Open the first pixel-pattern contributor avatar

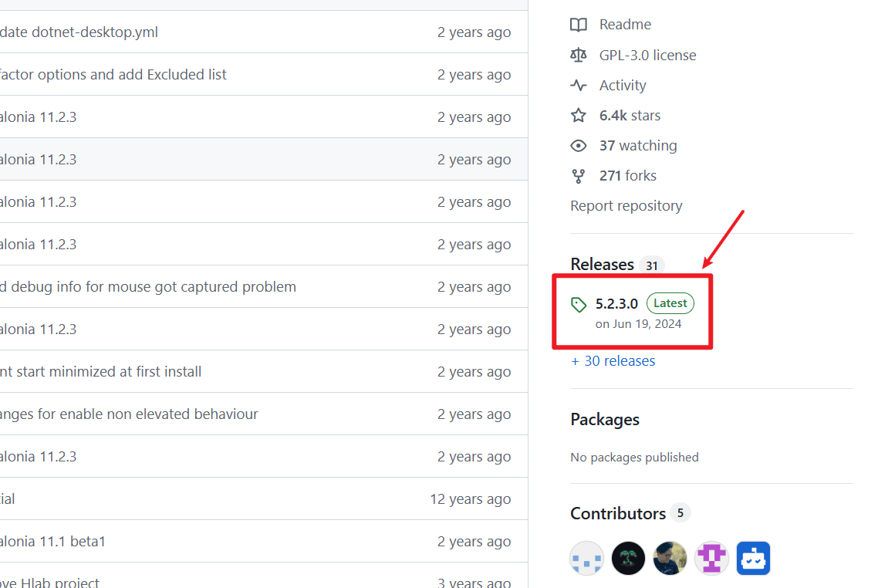pyautogui.click(x=587, y=558)
